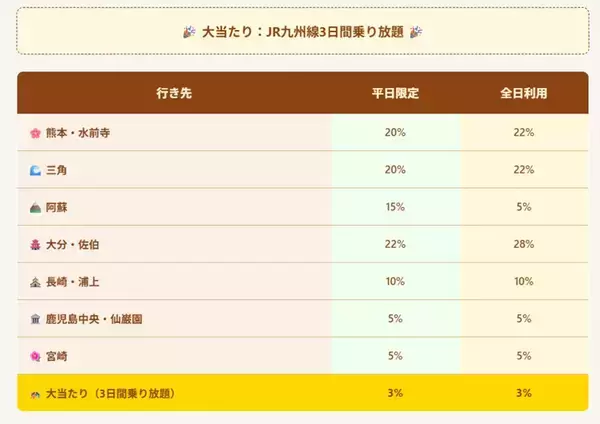Select the 全日利用 column header

coord(523,92)
